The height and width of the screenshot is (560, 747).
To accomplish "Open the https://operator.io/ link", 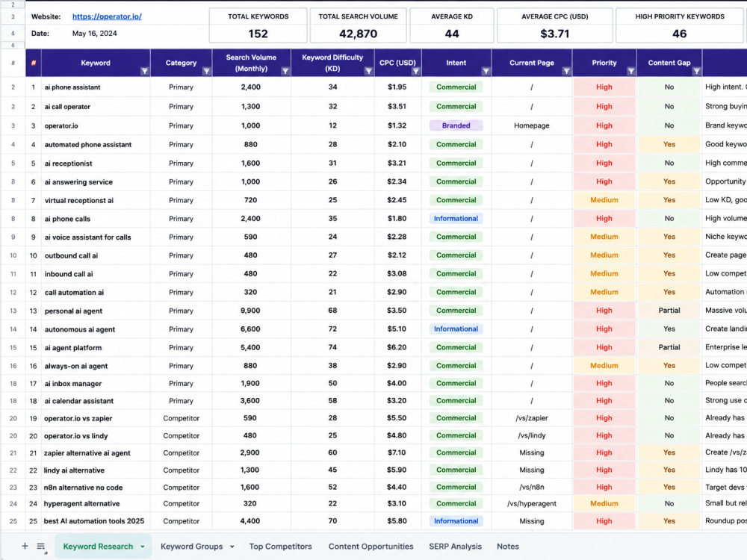I will click(x=107, y=16).
